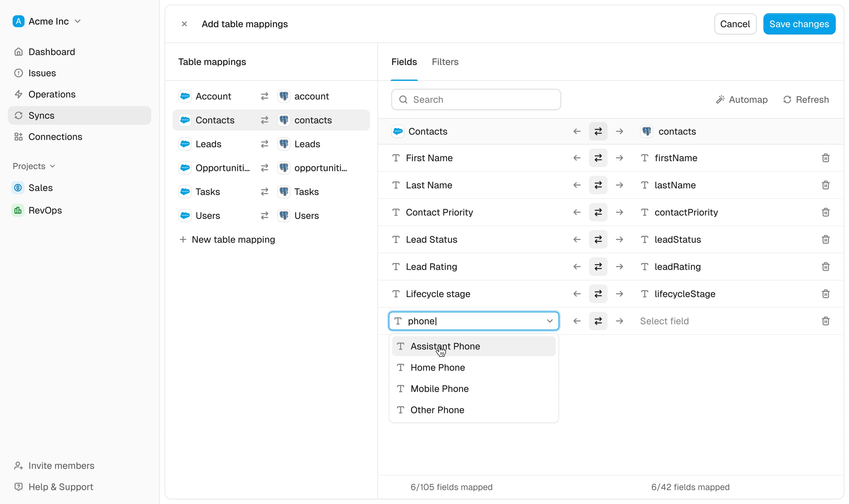Toggle bidirectional sync on Last Name
The width and height of the screenshot is (849, 504).
click(x=598, y=185)
